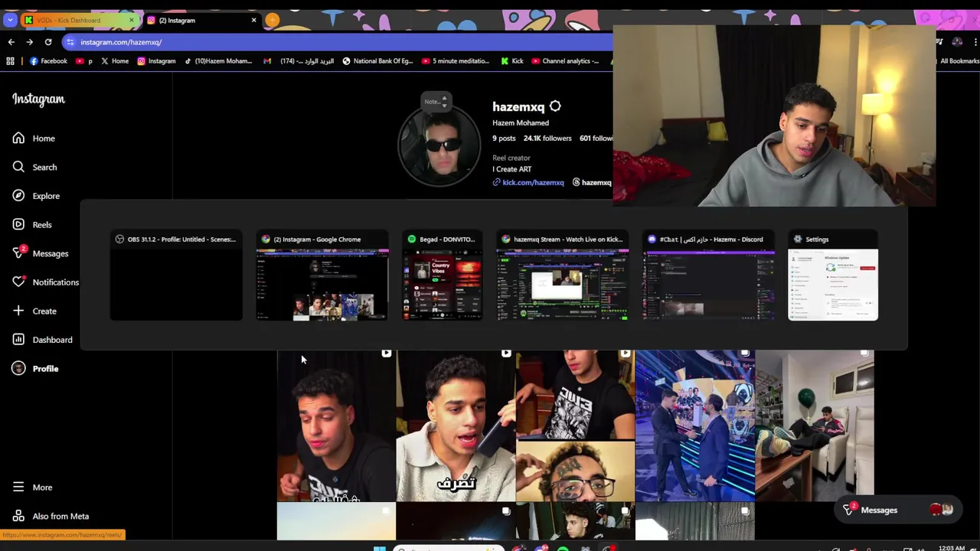Screen dimensions: 980x551
Task: Open reel of handshake on blue stage
Action: click(x=694, y=426)
